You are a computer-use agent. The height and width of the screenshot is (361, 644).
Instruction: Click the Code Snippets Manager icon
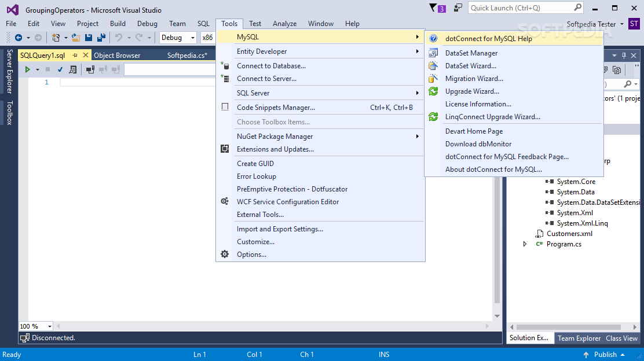pyautogui.click(x=225, y=107)
